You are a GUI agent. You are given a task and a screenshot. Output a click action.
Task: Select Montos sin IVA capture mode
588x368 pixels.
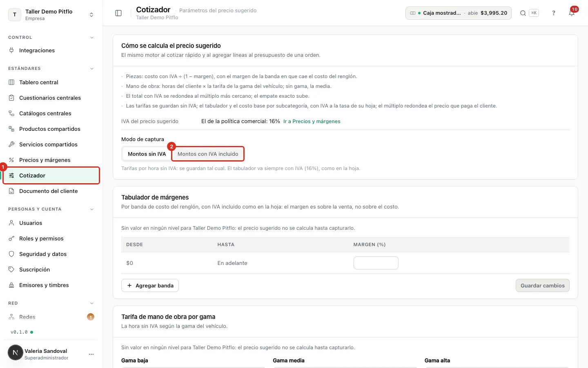point(147,154)
